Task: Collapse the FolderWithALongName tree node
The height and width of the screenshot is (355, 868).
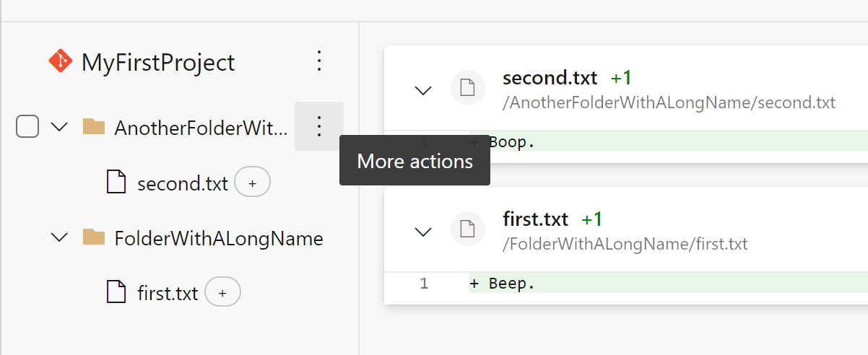Action: [59, 237]
